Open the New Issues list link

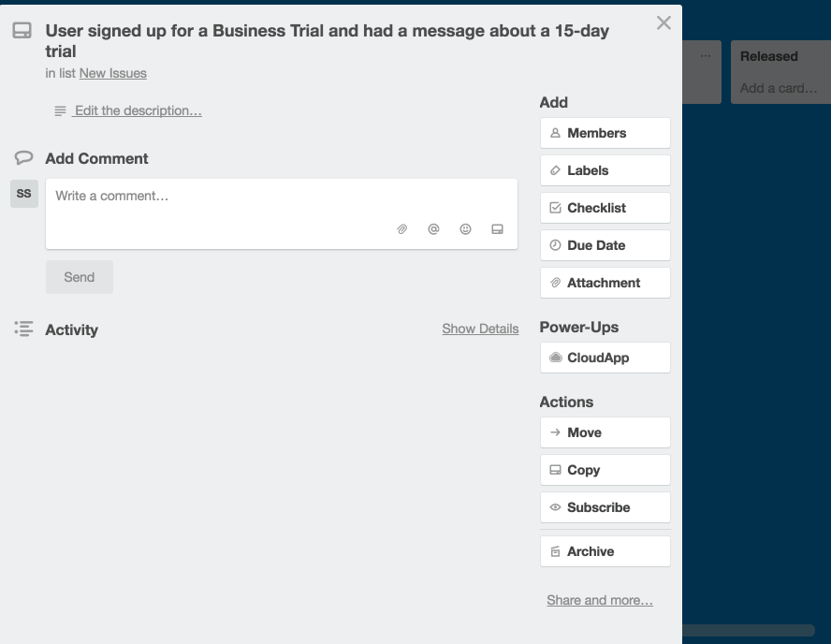(113, 73)
